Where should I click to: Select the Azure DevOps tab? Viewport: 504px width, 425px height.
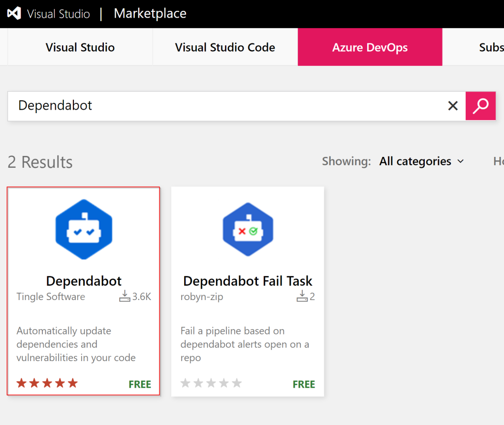(370, 47)
